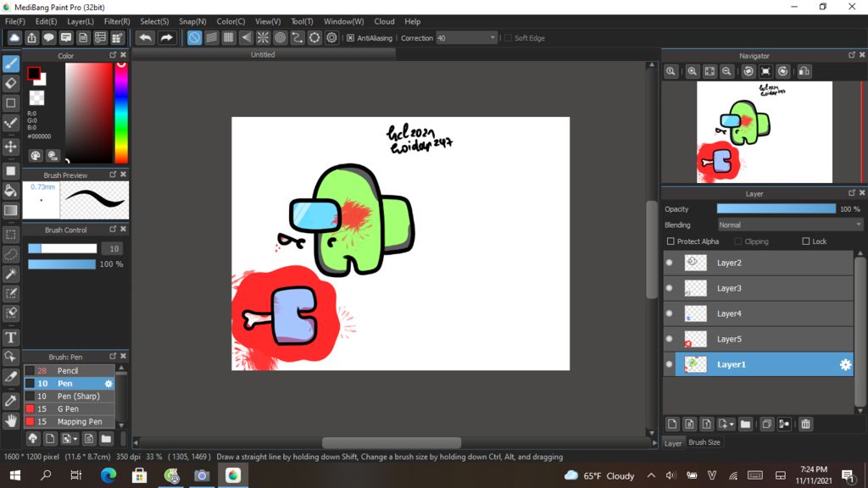Select the Mapping Pen brush

[69, 422]
